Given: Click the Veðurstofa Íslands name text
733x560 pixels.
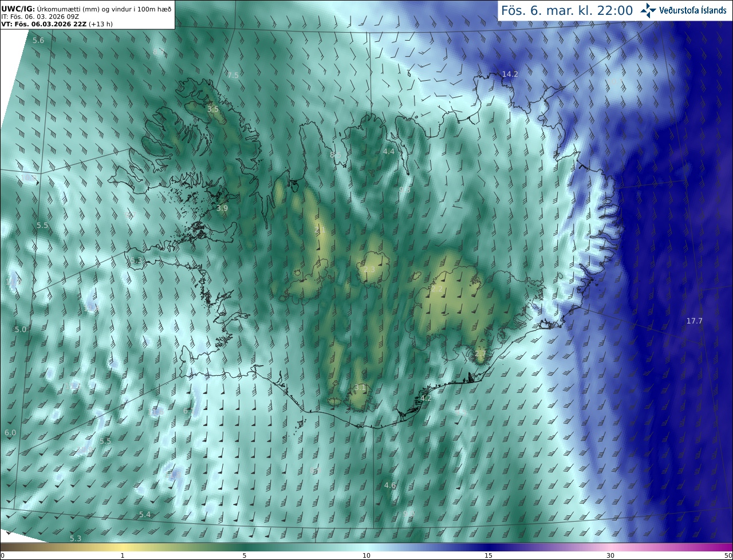Looking at the screenshot, I should click(x=693, y=10).
